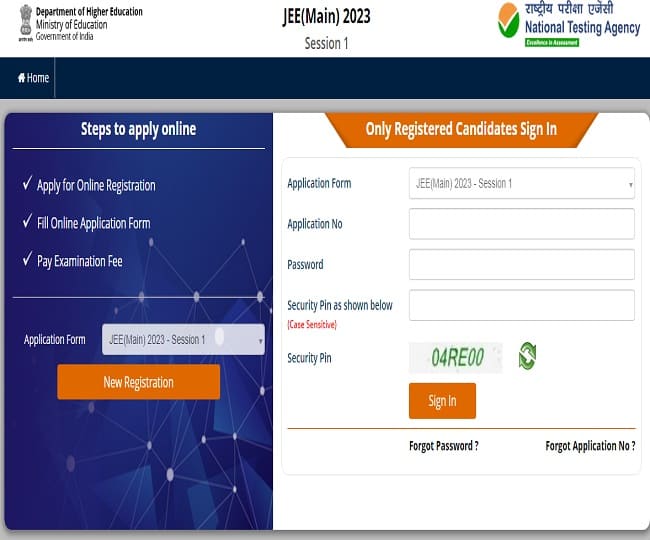This screenshot has height=540, width=650.
Task: Open the Home menu item
Action: click(x=33, y=78)
